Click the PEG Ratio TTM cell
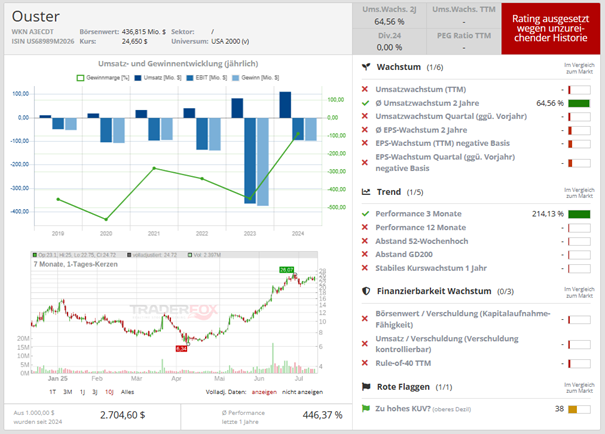The image size is (605, 434). pyautogui.click(x=464, y=41)
